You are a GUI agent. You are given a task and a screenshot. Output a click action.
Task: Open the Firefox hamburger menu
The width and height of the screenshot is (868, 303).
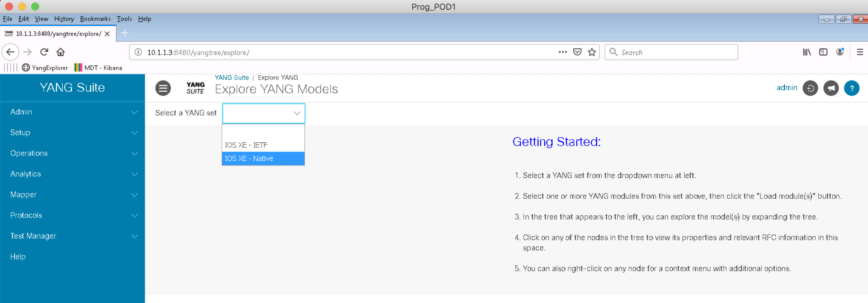[860, 52]
